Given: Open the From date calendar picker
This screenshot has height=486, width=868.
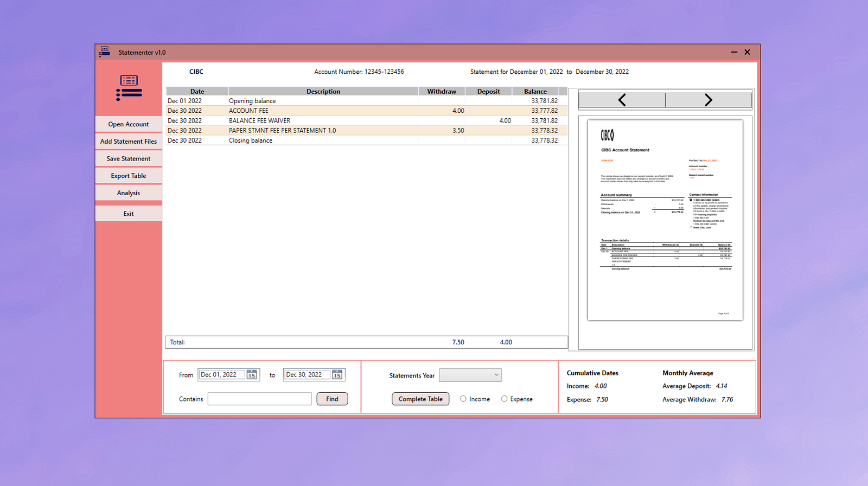Looking at the screenshot, I should click(x=252, y=375).
